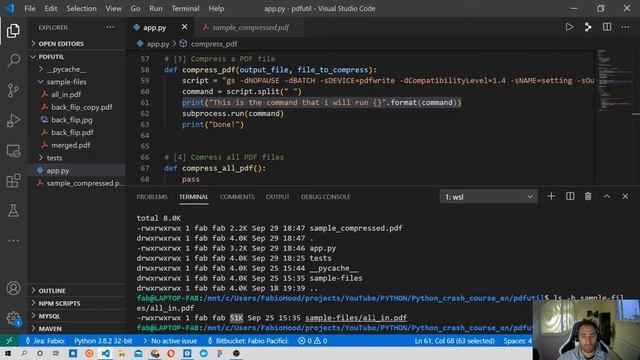
Task: Open the Remote Explorer view
Action: tap(13, 151)
